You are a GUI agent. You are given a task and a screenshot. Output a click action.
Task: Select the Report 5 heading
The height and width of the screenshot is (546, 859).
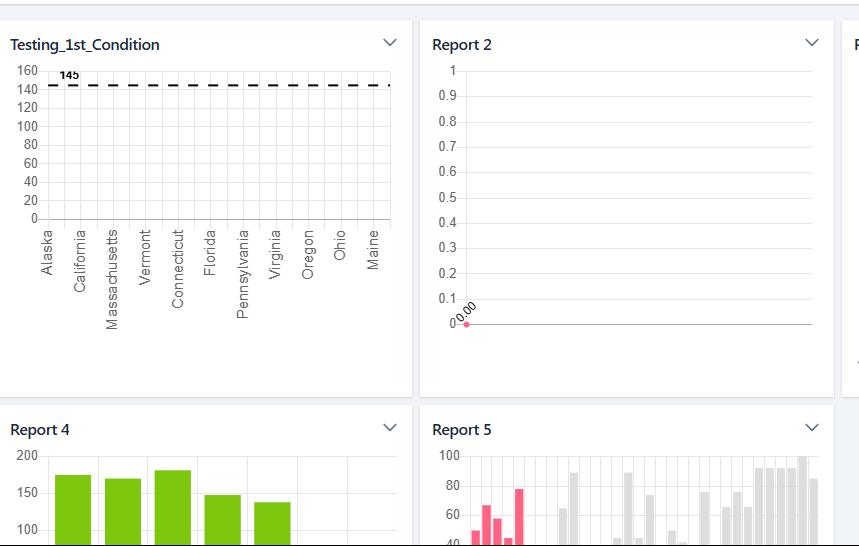(x=462, y=430)
